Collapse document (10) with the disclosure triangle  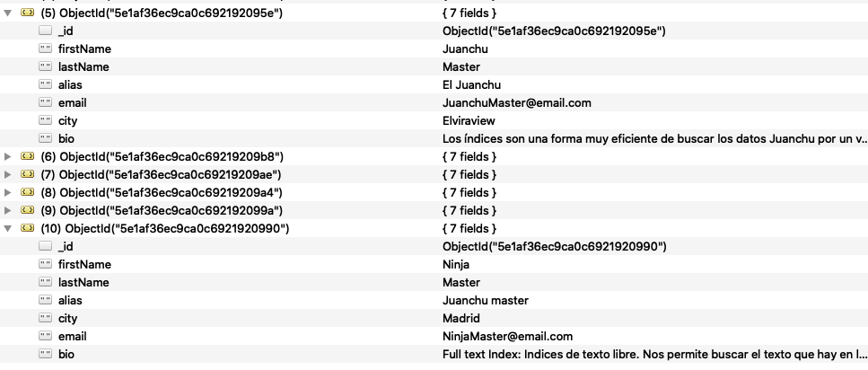(8, 228)
